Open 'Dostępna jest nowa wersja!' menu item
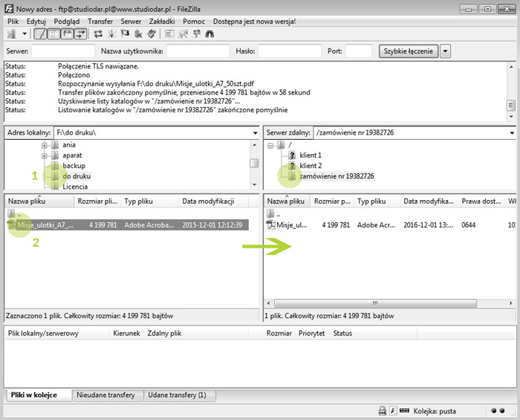Screen dimensions: 520x420 [x=254, y=22]
